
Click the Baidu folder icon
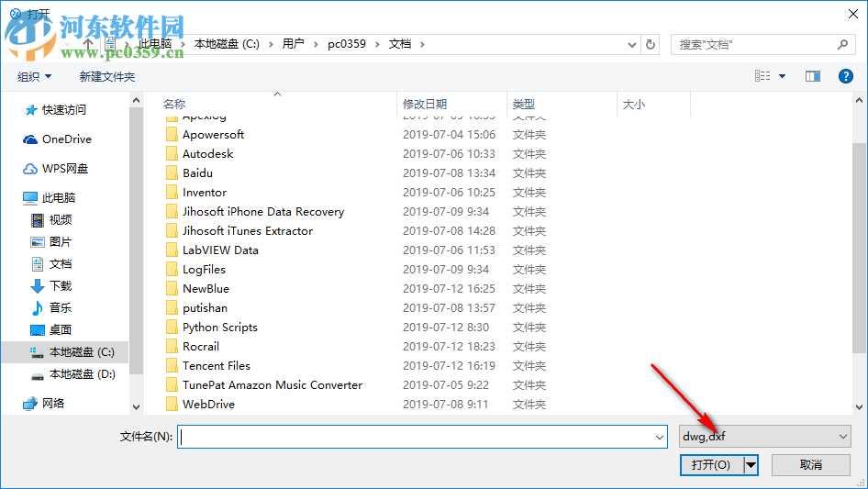point(172,173)
